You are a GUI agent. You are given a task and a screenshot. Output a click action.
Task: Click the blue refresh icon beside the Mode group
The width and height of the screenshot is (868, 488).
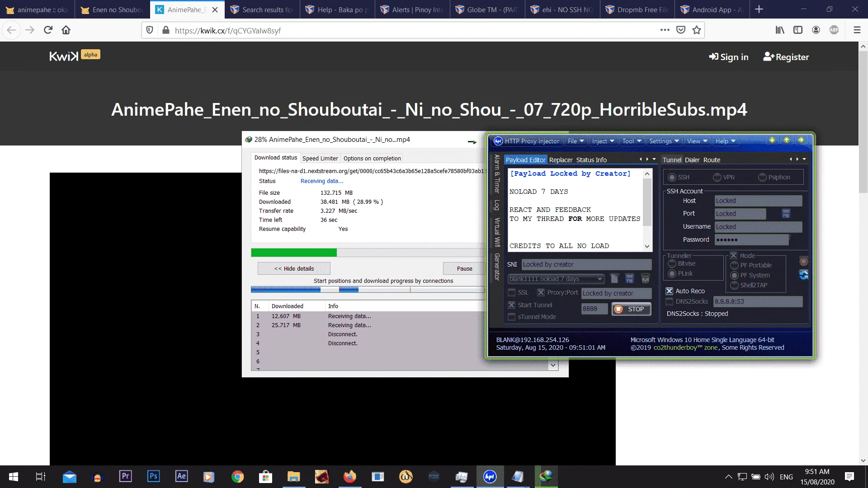pos(803,275)
